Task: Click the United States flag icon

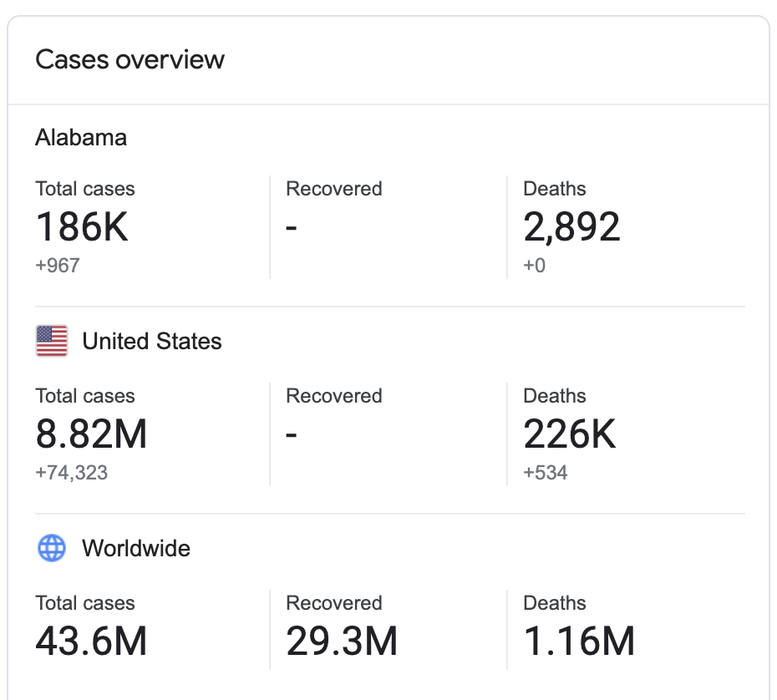Action: 52,342
